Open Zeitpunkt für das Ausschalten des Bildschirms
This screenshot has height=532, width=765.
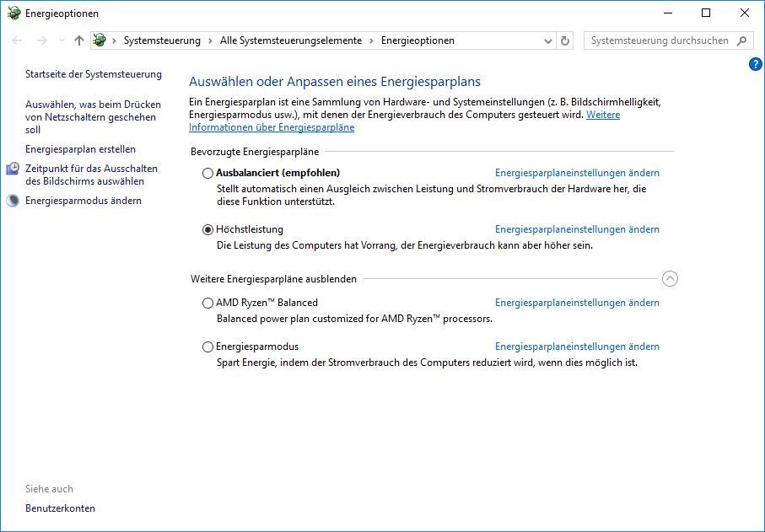point(91,175)
